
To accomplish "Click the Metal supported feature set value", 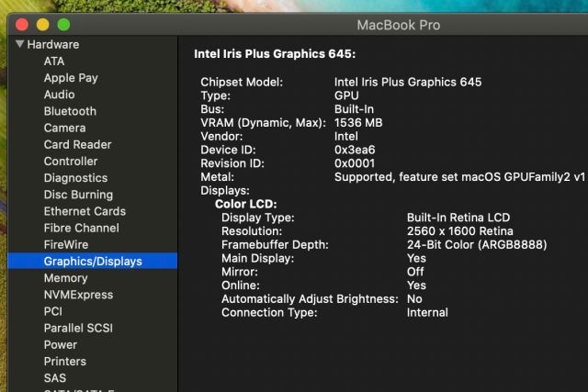I will tap(459, 177).
